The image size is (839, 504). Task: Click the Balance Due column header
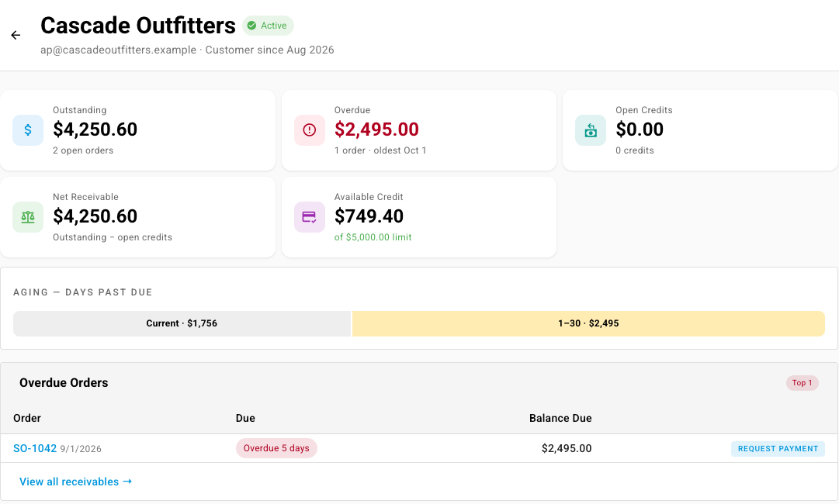[560, 418]
